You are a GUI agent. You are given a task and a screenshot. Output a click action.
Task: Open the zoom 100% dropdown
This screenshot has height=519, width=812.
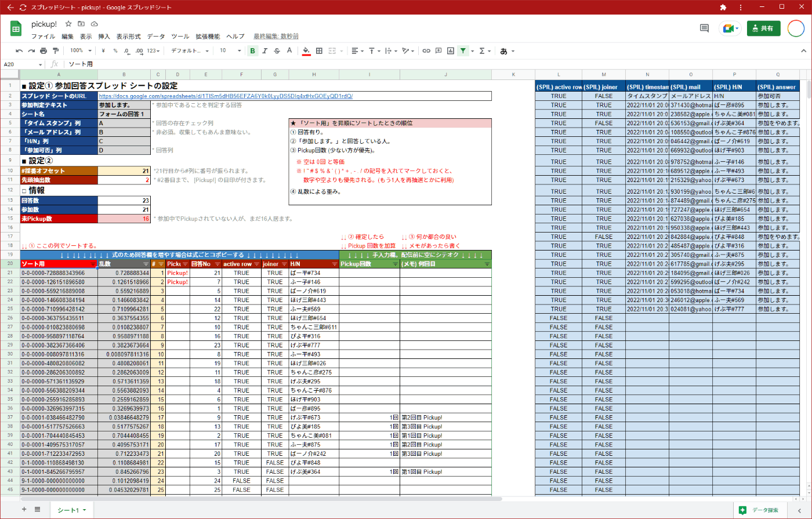pos(81,51)
